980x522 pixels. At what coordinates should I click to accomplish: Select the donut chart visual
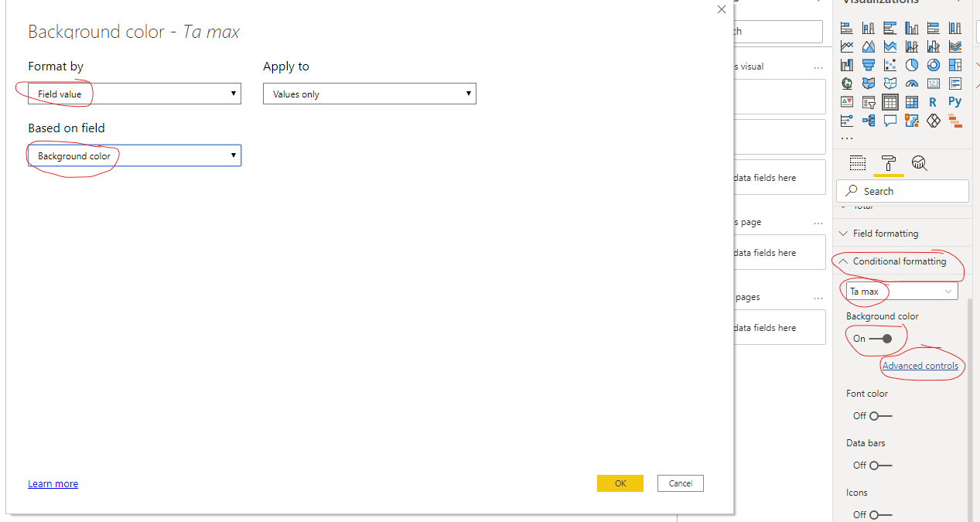(934, 64)
